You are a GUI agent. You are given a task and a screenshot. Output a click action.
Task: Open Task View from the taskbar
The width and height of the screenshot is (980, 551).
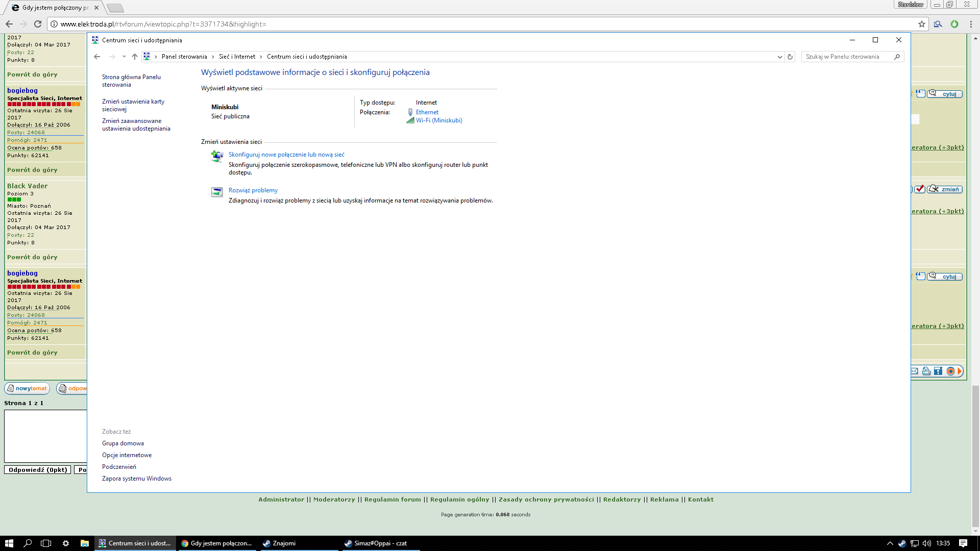click(x=46, y=543)
